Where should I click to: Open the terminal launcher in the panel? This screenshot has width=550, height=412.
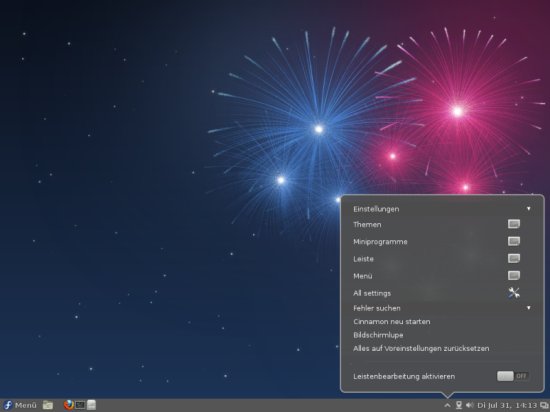(80, 405)
